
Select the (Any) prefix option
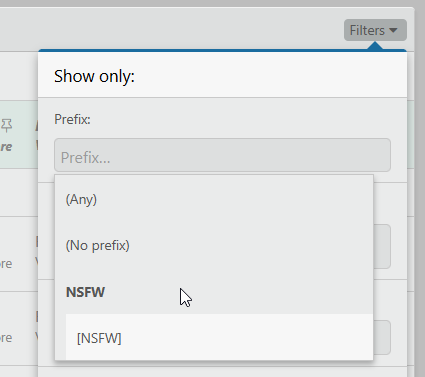tap(214, 199)
